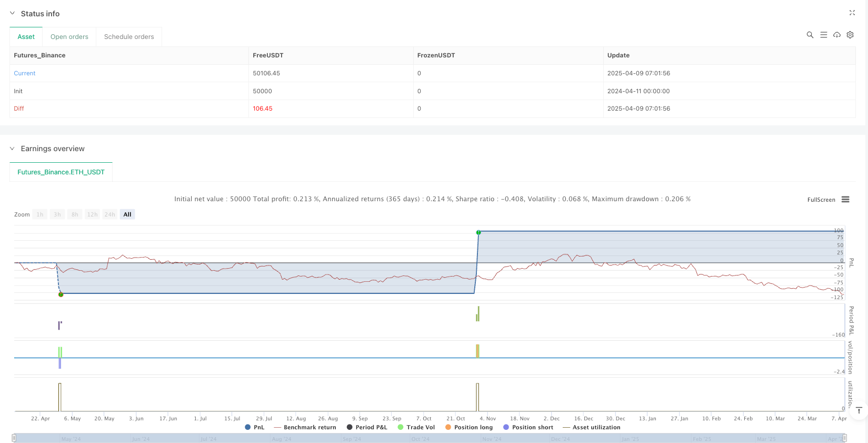Open the settings gear icon
Image resolution: width=868 pixels, height=443 pixels.
(850, 35)
